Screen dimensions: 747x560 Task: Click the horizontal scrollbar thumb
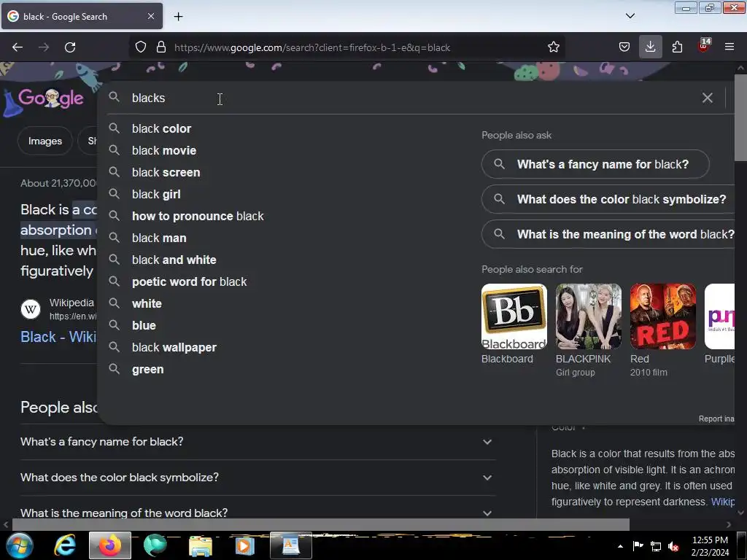[x=321, y=525]
